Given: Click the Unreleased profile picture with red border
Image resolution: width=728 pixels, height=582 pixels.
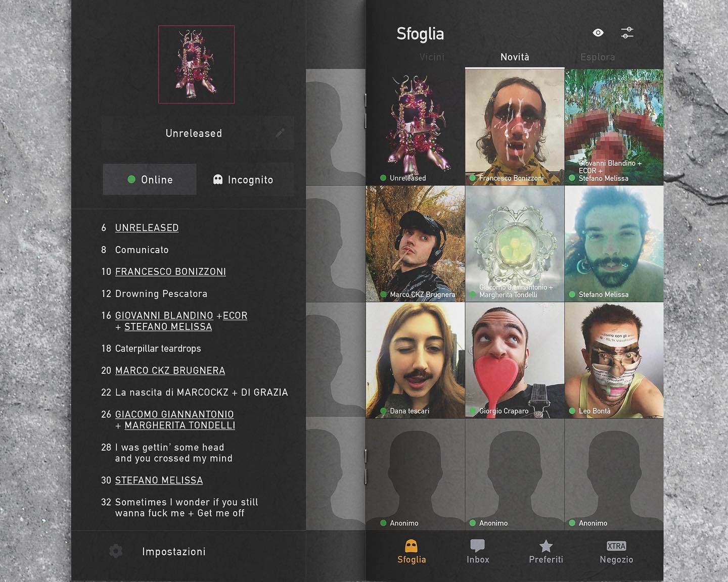Looking at the screenshot, I should pyautogui.click(x=196, y=64).
